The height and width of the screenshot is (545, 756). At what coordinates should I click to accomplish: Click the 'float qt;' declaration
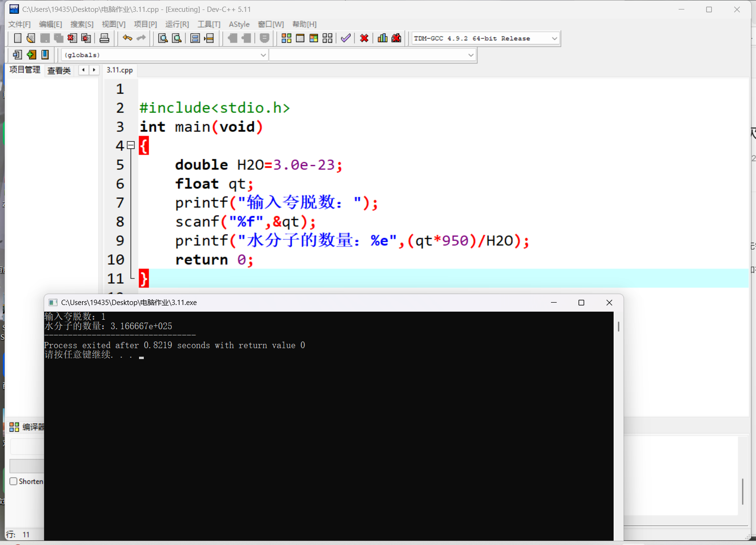point(214,184)
